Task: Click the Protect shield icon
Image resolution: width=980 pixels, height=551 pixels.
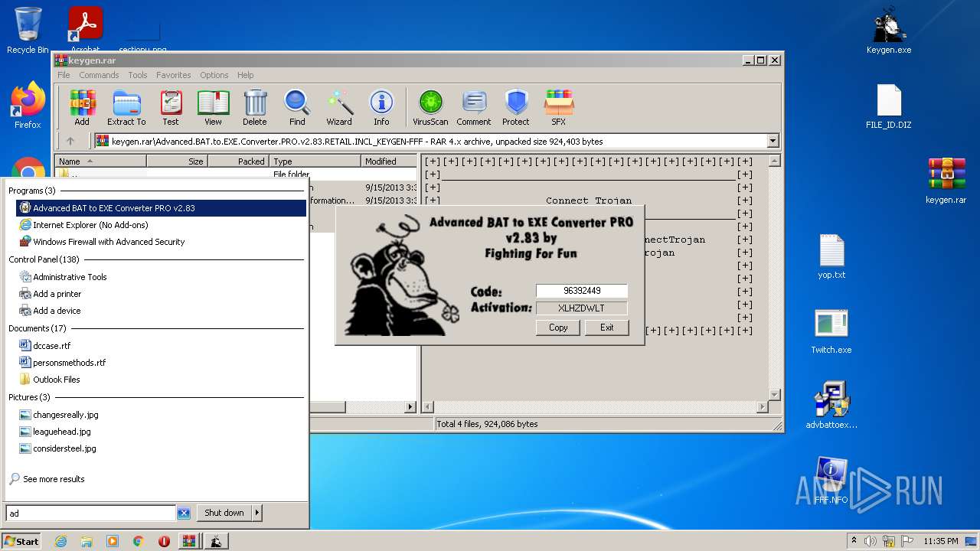Action: coord(516,107)
